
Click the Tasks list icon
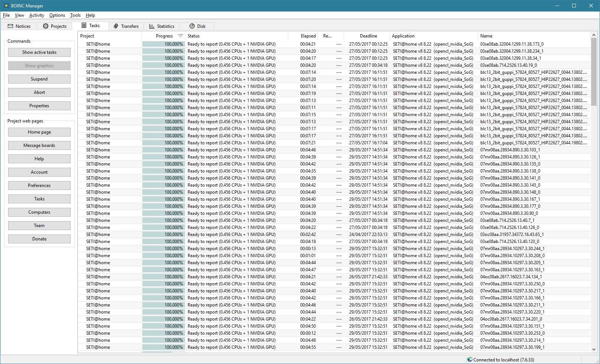tap(84, 26)
